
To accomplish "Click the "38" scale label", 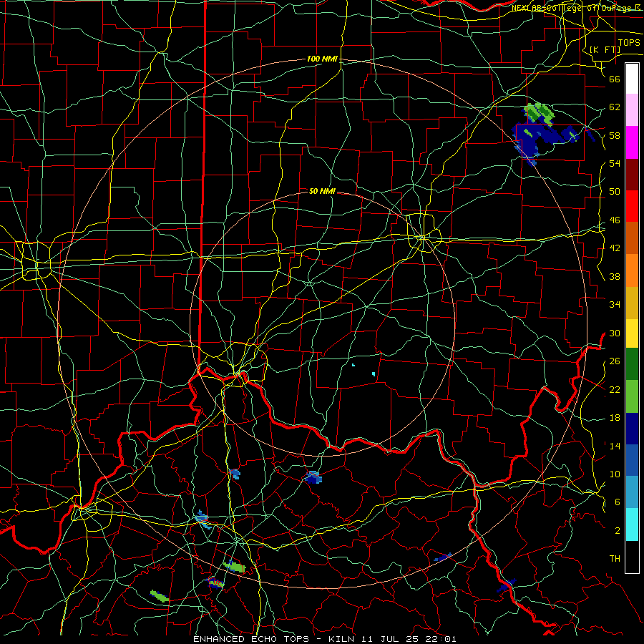I will pos(615,276).
